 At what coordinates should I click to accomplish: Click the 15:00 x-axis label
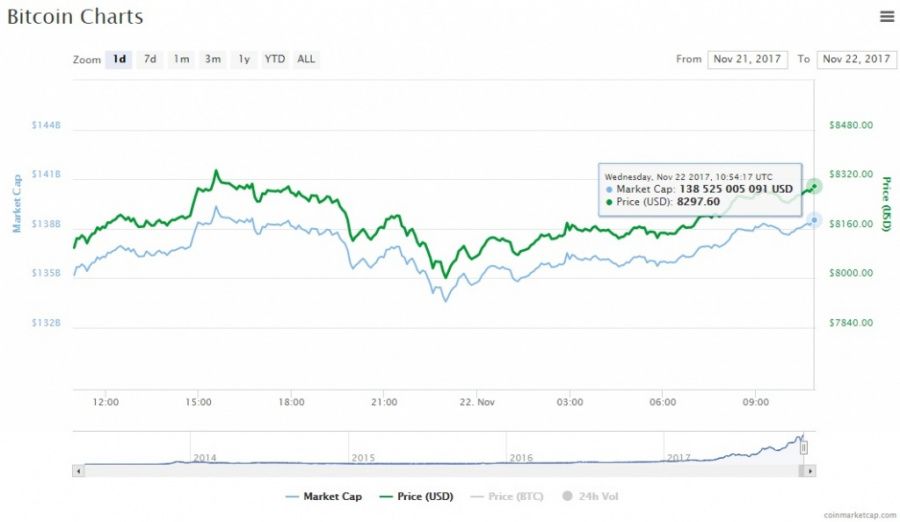coord(198,402)
